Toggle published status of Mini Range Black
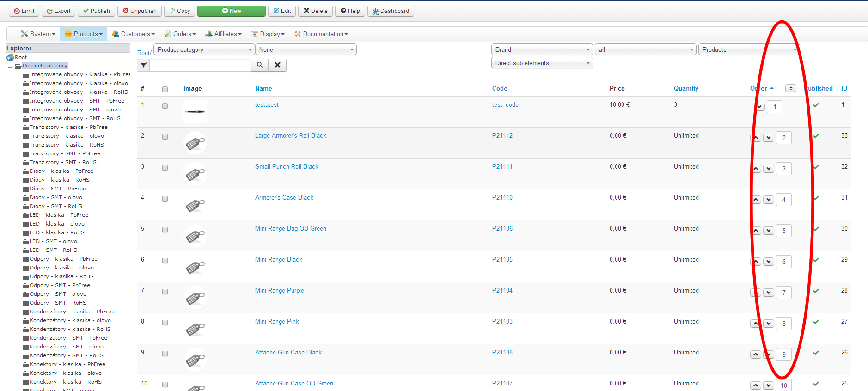The image size is (868, 391). click(x=816, y=260)
